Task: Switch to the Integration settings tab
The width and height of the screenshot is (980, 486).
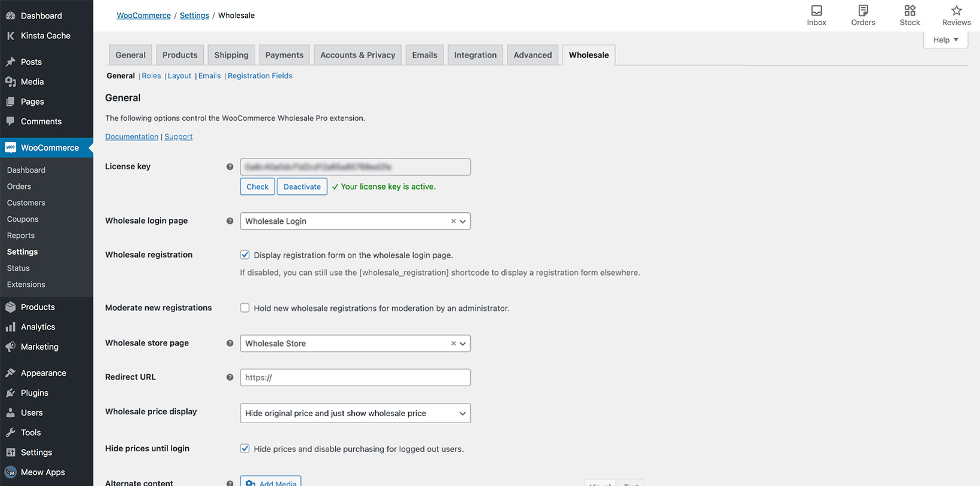Action: (475, 55)
